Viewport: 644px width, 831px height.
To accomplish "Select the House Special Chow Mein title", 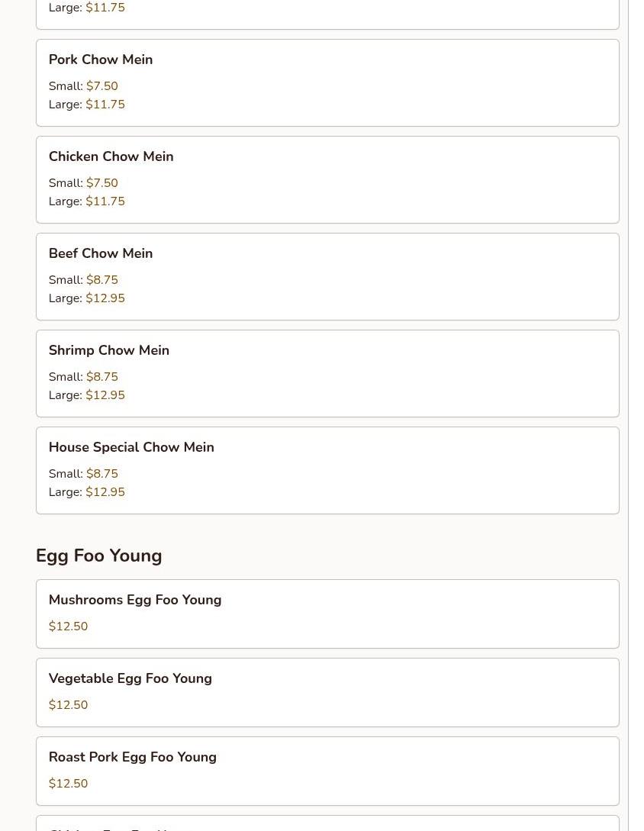I will pos(131,447).
